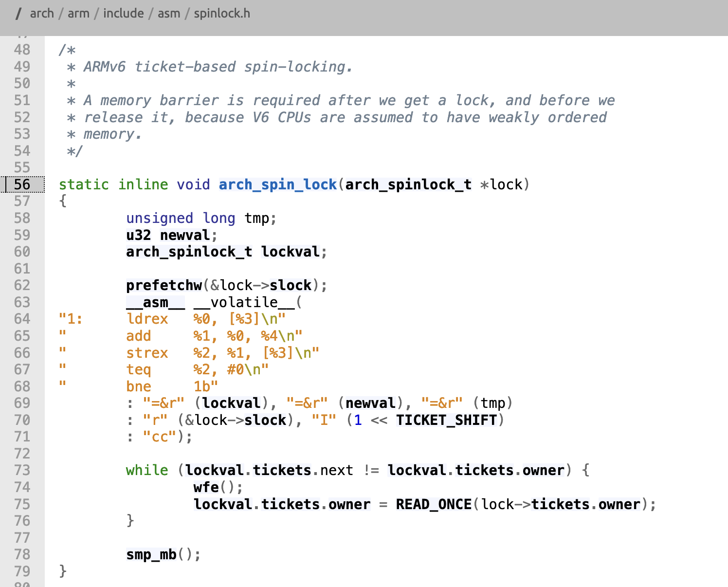
Task: Click the unsigned long tmp declaration
Action: tap(201, 218)
